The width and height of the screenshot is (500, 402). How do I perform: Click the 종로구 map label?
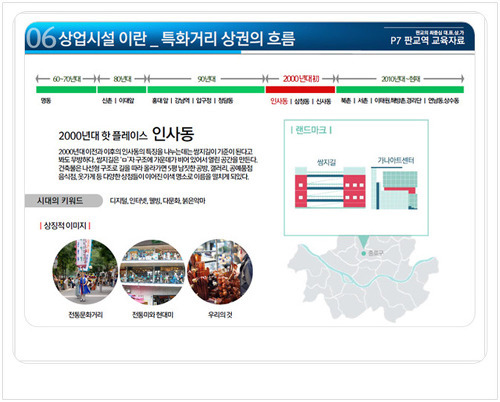pos(375,254)
